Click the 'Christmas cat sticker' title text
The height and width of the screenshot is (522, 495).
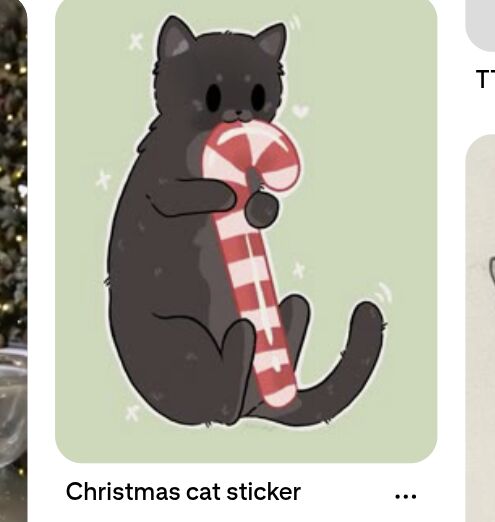pyautogui.click(x=183, y=492)
